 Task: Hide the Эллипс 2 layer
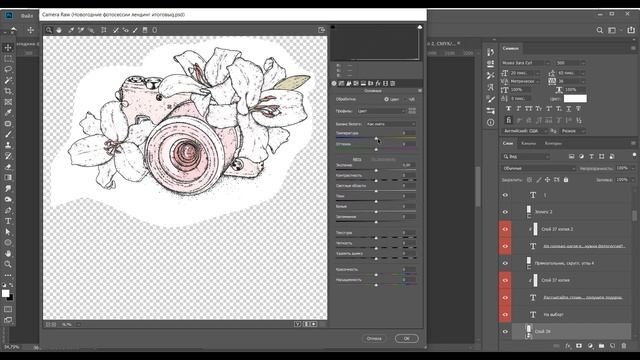pos(505,212)
